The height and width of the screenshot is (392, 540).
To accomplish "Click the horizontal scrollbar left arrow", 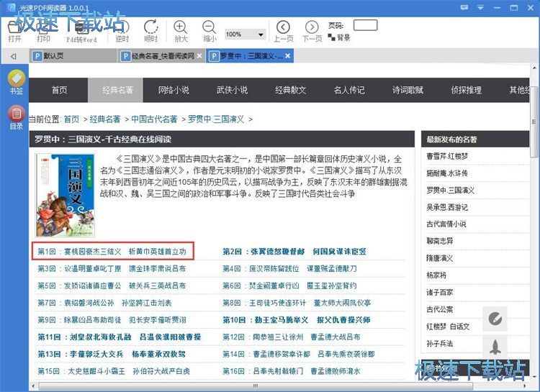I will point(33,386).
